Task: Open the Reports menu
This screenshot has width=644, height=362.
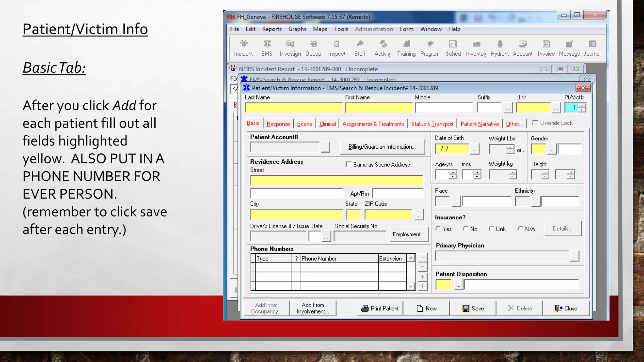Action: point(272,29)
